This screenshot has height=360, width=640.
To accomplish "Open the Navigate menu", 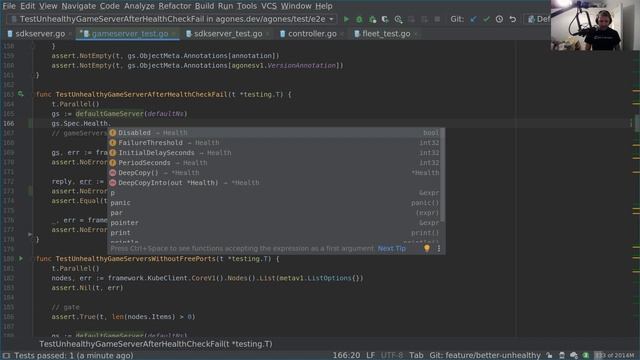I will click(78, 6).
